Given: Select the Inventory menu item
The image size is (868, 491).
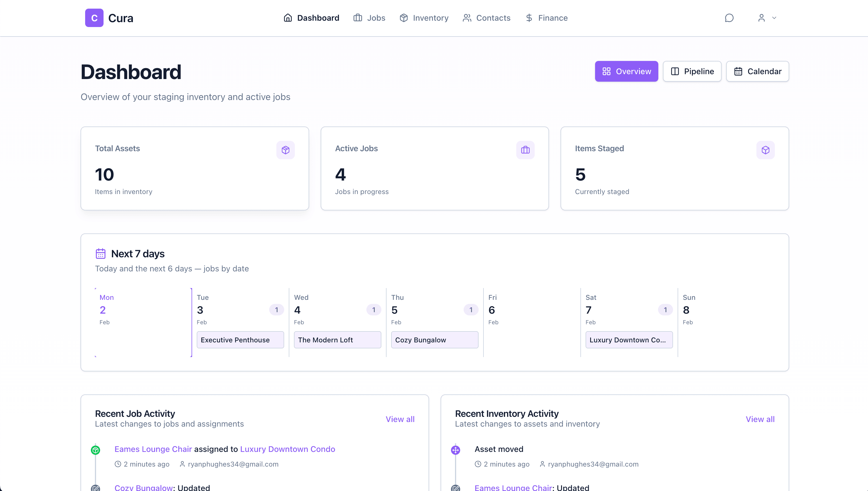Looking at the screenshot, I should (x=431, y=18).
